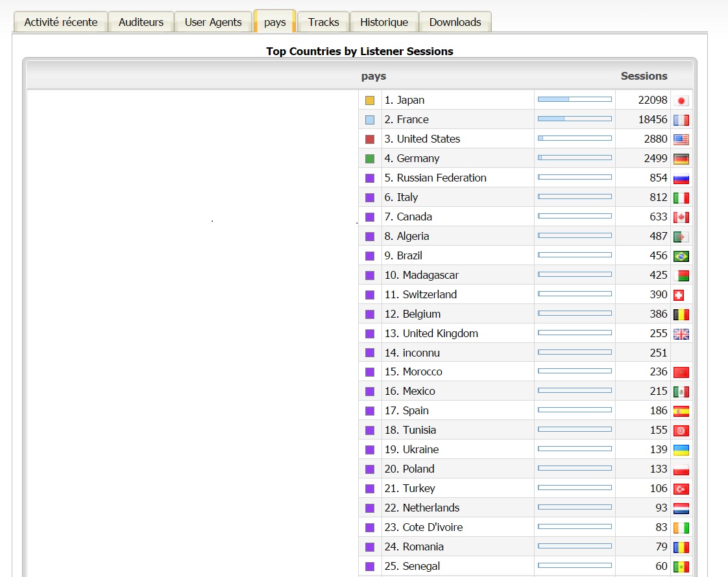Click the France sessions progress bar

pyautogui.click(x=574, y=119)
